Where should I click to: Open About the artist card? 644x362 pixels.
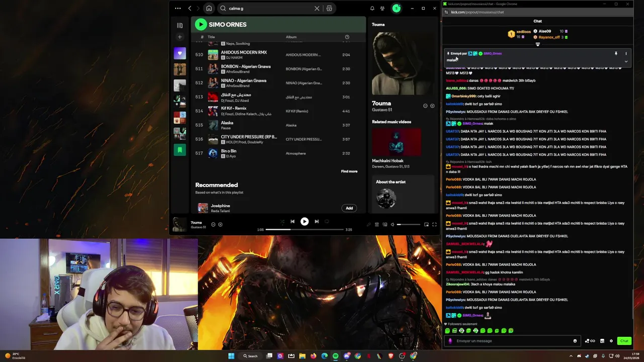(x=403, y=194)
